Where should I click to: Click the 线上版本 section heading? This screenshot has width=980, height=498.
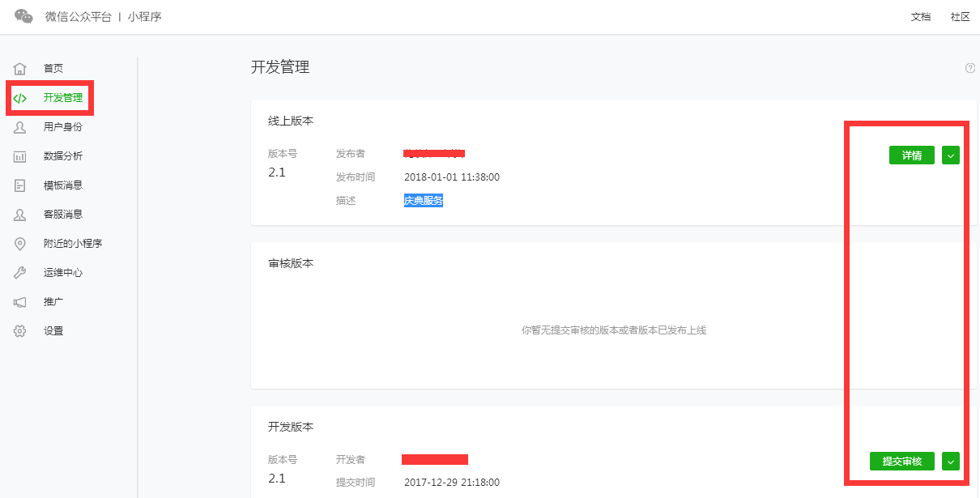291,121
